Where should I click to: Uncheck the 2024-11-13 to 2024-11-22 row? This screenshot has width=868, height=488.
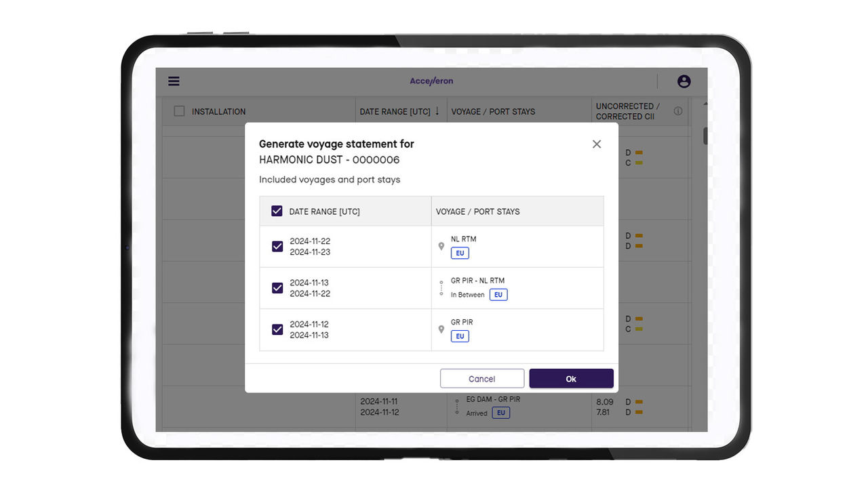(277, 288)
